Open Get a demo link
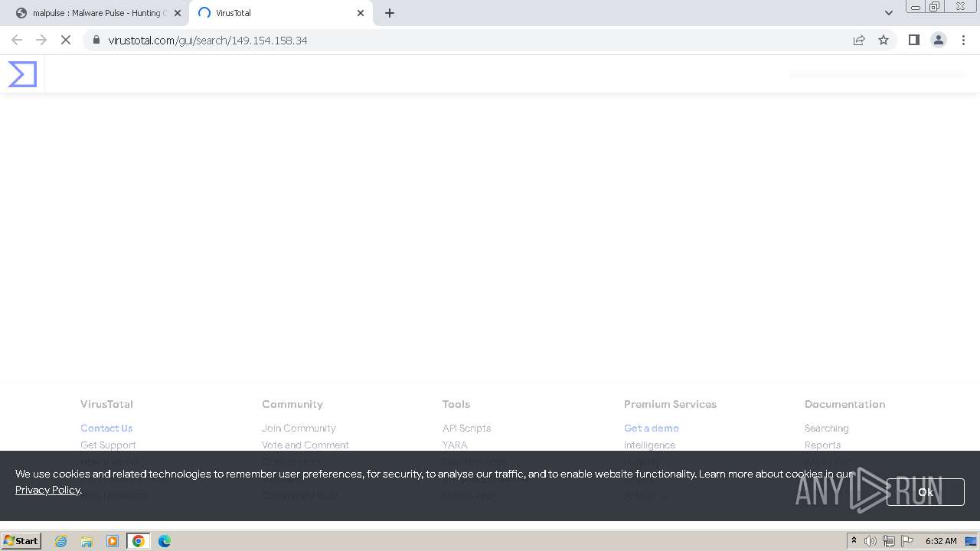The width and height of the screenshot is (980, 551). [x=652, y=428]
